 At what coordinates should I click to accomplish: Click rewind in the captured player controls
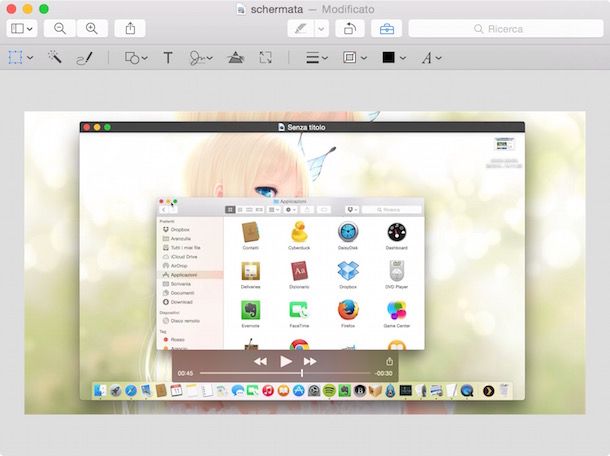click(x=260, y=361)
